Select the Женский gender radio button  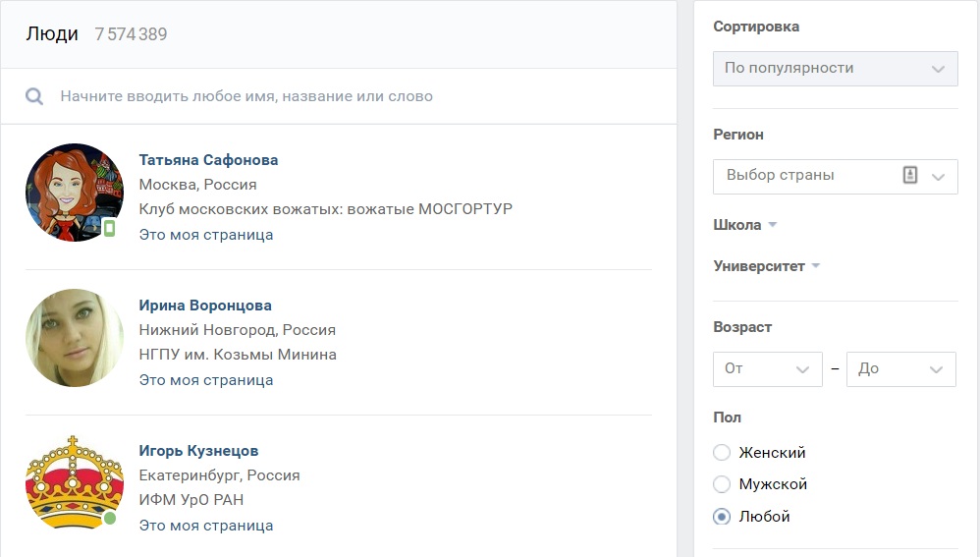[x=722, y=453]
